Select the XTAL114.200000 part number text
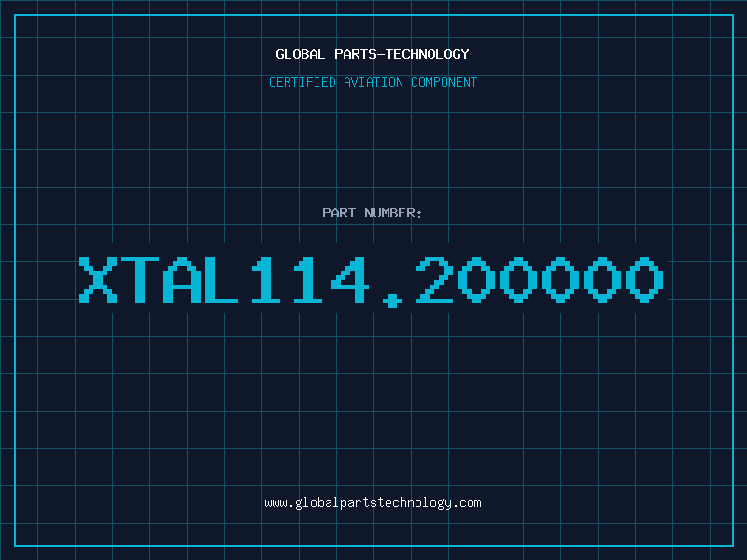 point(373,280)
